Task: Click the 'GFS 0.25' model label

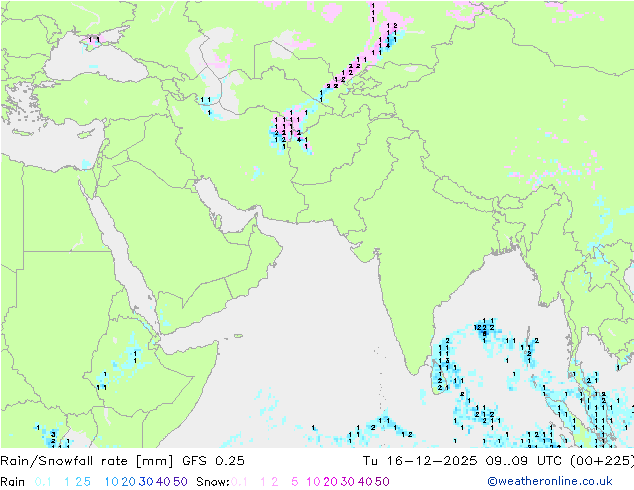Action: 213,461
